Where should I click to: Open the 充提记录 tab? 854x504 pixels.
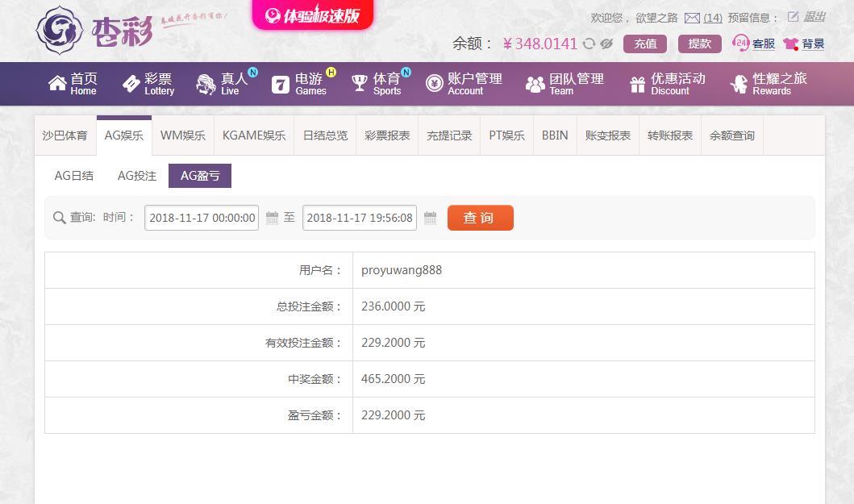pyautogui.click(x=449, y=135)
